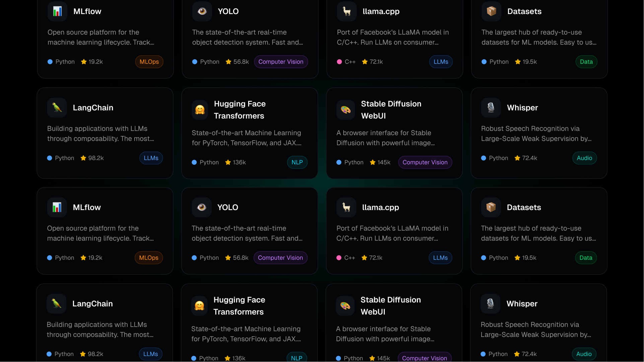Click the box icon on the topmost Datasets card
The image size is (644, 362).
point(491,11)
